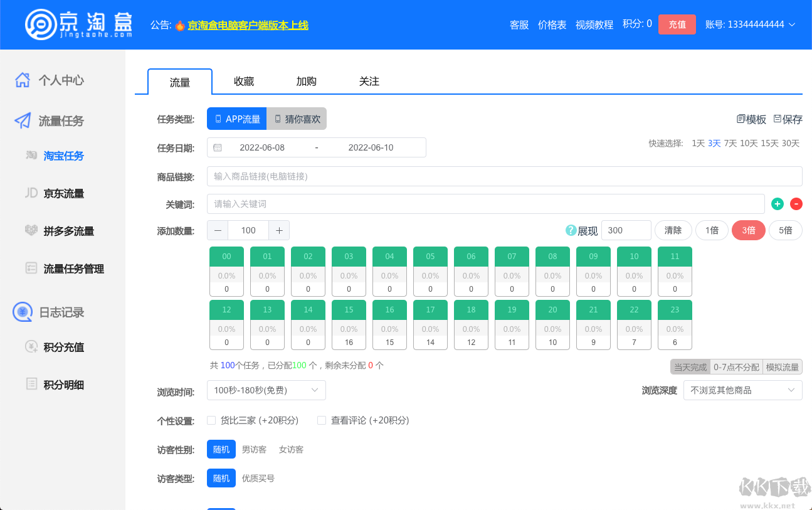The height and width of the screenshot is (510, 812).
Task: Enable the 货比三家 checkbox
Action: point(211,420)
